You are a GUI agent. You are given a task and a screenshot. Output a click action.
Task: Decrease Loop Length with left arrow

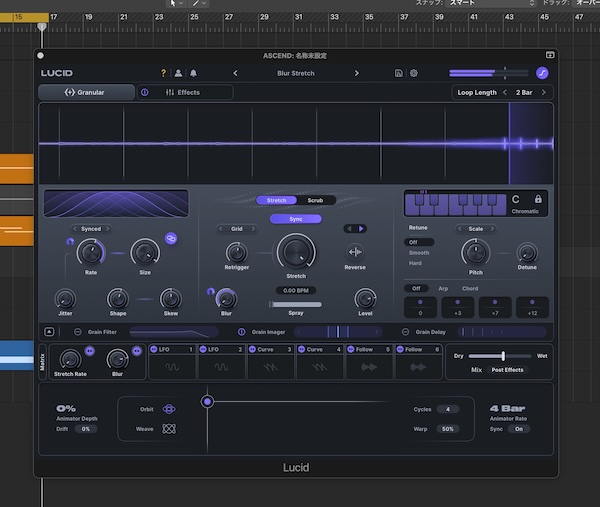pos(505,92)
